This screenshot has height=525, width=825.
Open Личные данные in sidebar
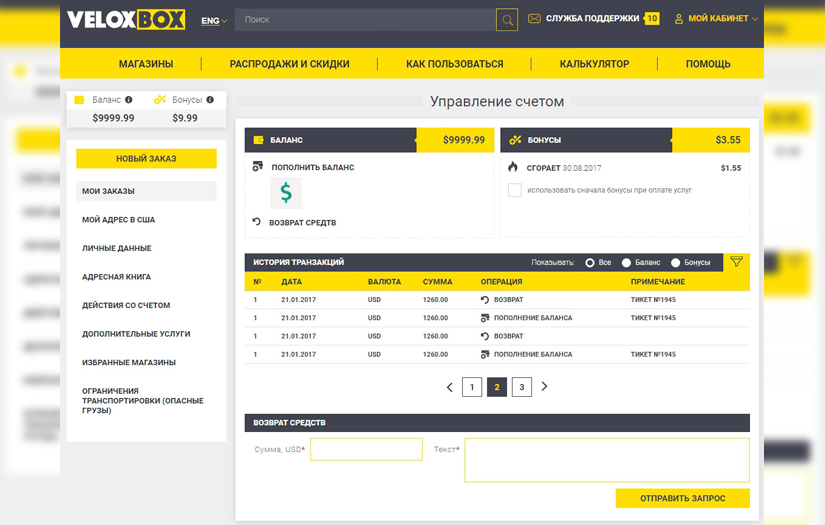click(116, 248)
